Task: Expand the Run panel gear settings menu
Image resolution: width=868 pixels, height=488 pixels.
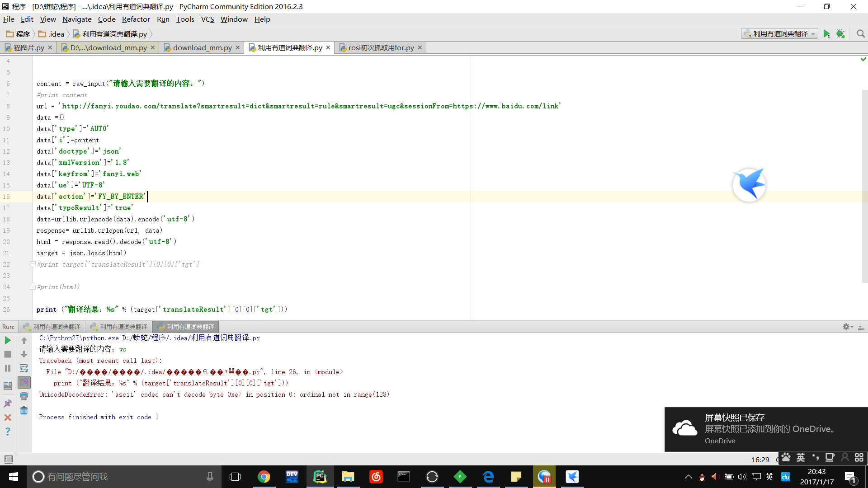Action: pos(847,327)
